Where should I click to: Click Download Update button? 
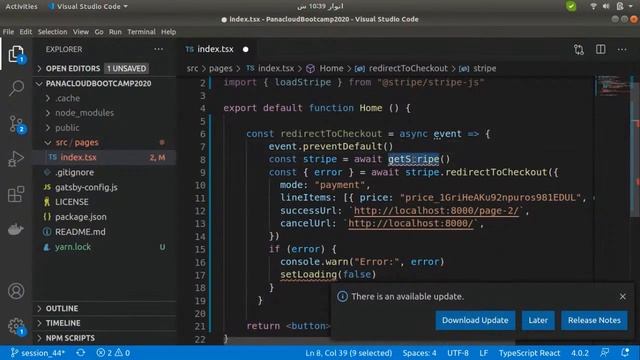coord(475,320)
